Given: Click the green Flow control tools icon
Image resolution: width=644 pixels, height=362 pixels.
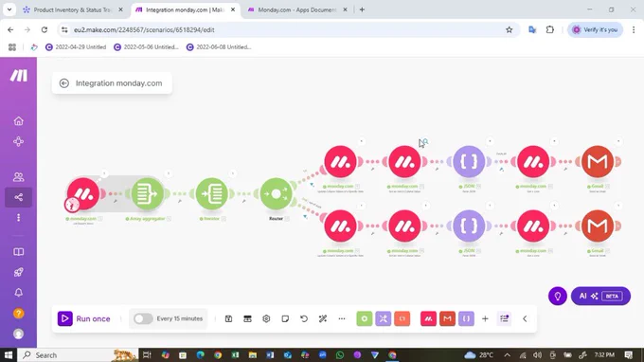Looking at the screenshot, I should click(365, 318).
